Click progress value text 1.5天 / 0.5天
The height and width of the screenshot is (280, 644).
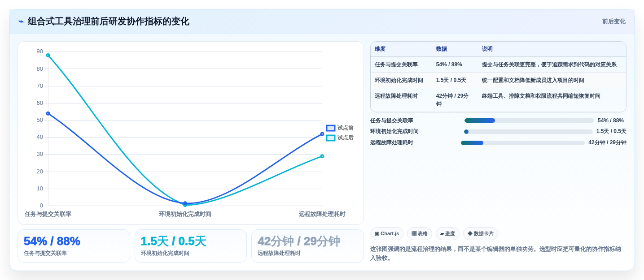click(611, 132)
